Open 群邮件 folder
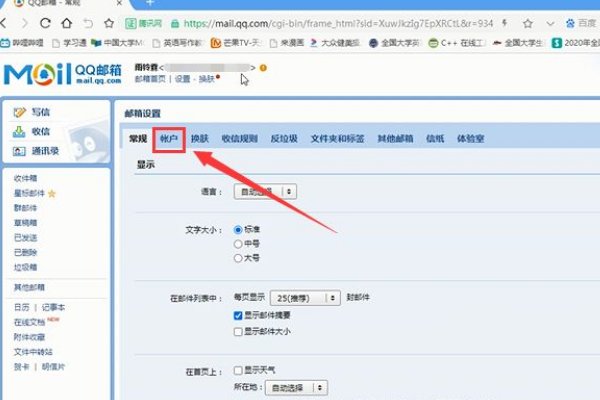The width and height of the screenshot is (600, 400). coord(25,208)
